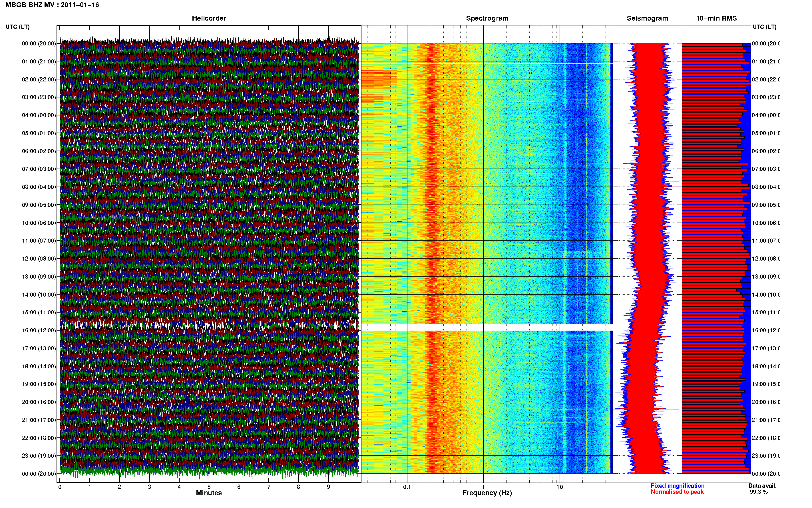This screenshot has height=508, width=812.
Task: Click the 'Data avail.' label
Action: pyautogui.click(x=762, y=486)
